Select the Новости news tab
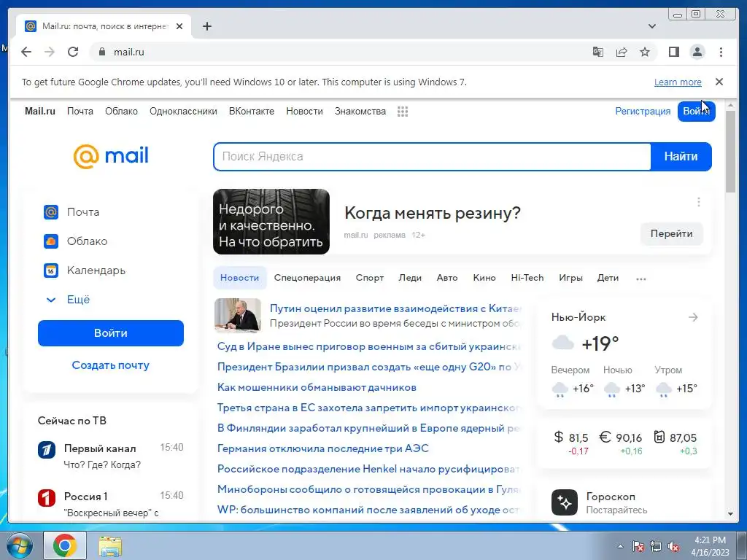The width and height of the screenshot is (747, 560). (239, 278)
